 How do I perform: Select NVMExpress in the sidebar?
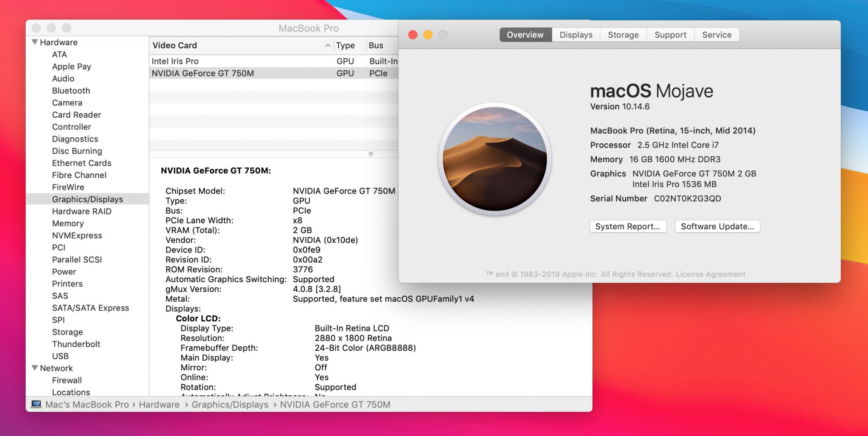(77, 236)
